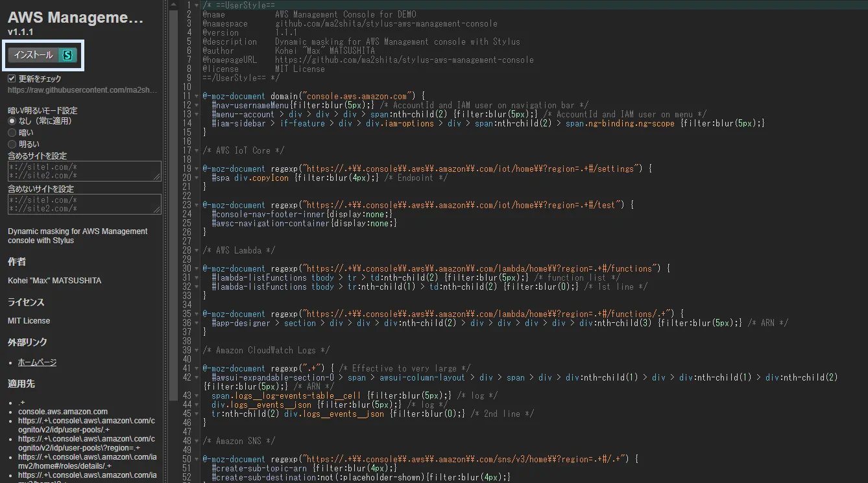Fold the regexp(".+") block at line 41
Viewport: 868px width, 483px height.
[x=197, y=368]
